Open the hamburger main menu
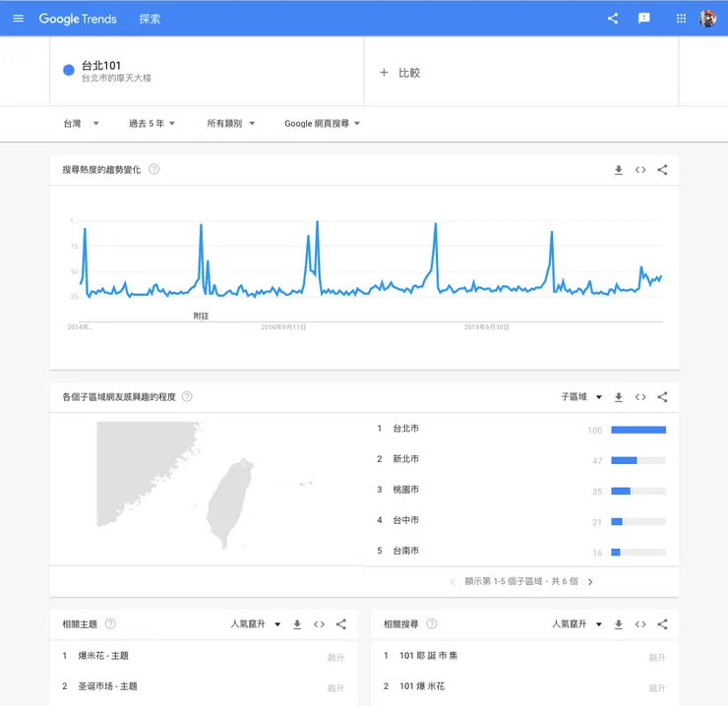Viewport: 728px width, 706px height. (18, 19)
